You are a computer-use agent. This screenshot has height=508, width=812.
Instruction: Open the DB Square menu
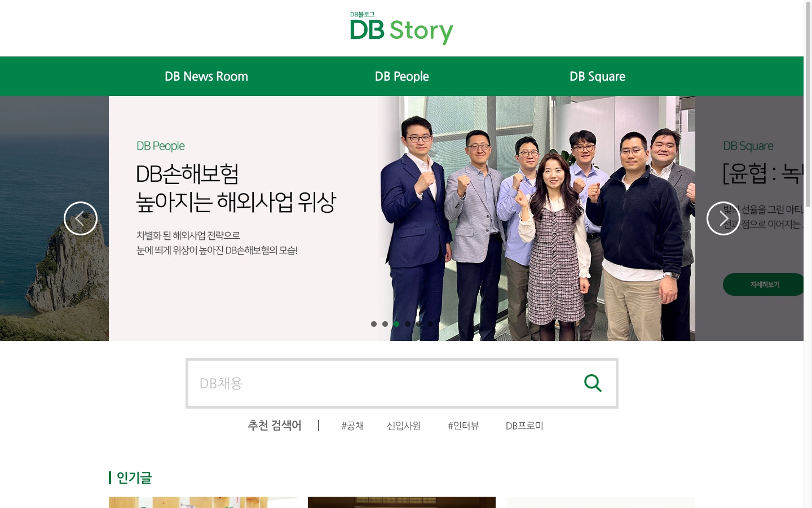pos(597,76)
